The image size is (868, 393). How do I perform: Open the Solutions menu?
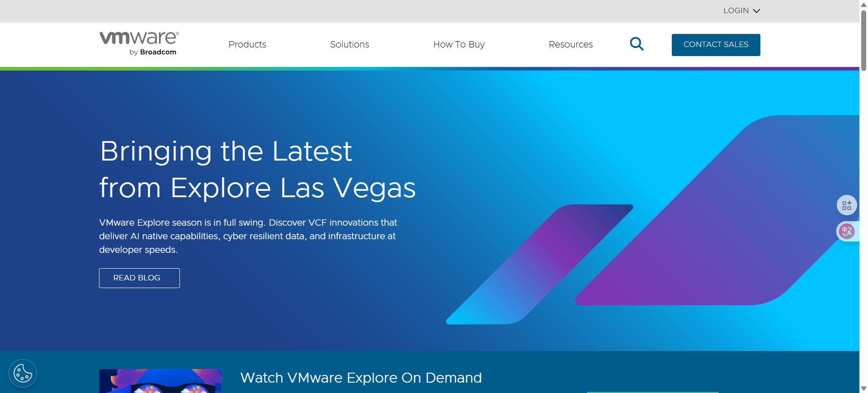tap(349, 44)
